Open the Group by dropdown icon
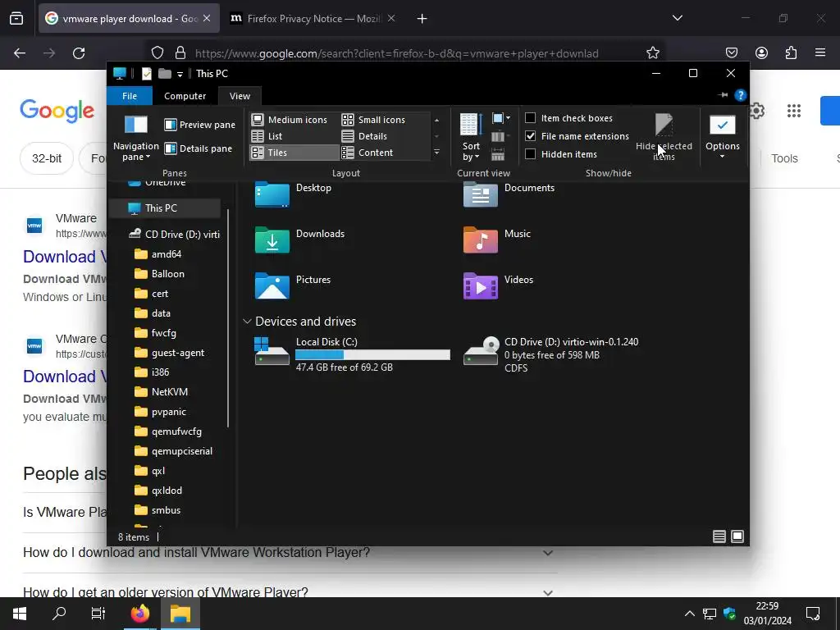The height and width of the screenshot is (630, 840). point(501,118)
